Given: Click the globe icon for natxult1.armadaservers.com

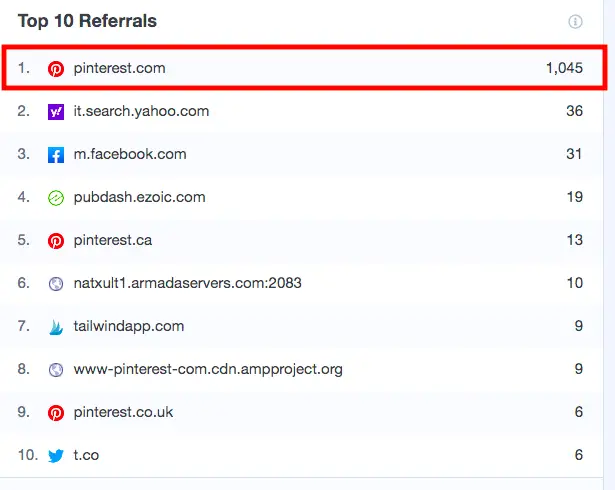Looking at the screenshot, I should click(x=56, y=284).
